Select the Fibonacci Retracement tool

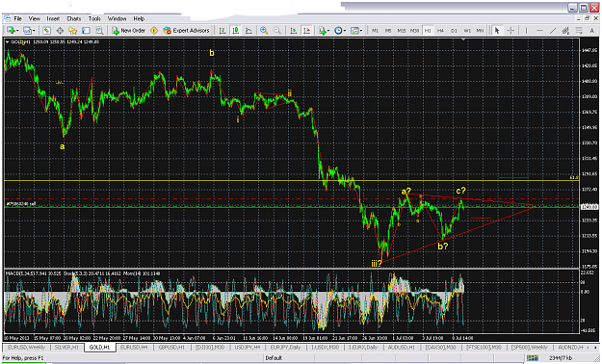click(x=579, y=31)
